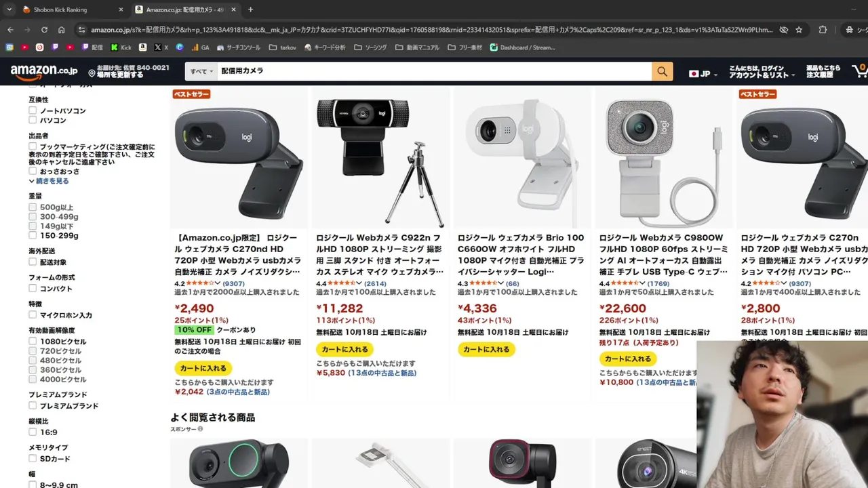868x488 pixels.
Task: Reload the page with browser refresh icon
Action: 44,30
